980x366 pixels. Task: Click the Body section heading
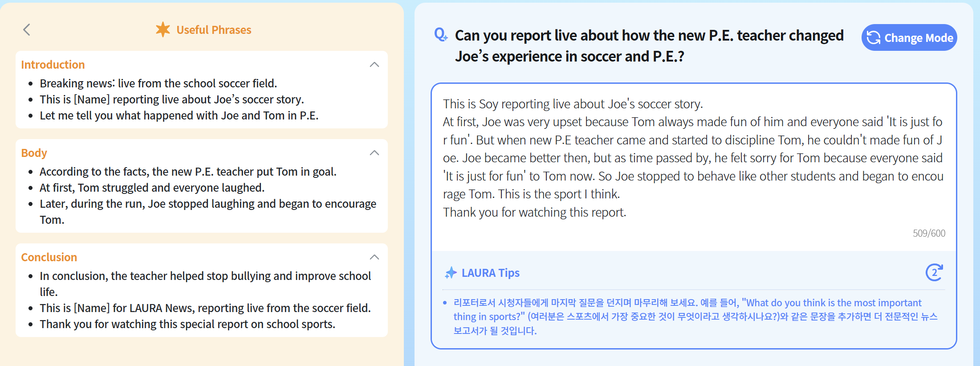pos(34,153)
